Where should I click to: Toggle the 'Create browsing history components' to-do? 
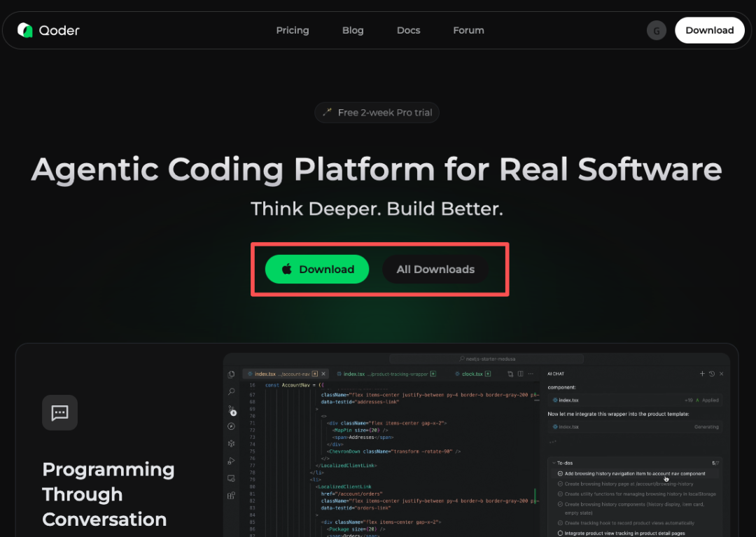[560, 504]
